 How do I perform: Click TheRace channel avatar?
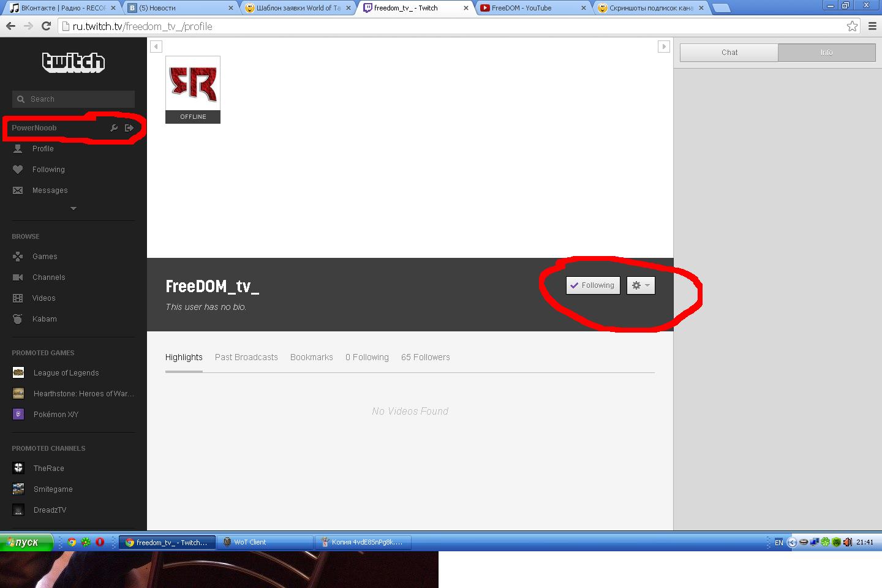(x=18, y=468)
